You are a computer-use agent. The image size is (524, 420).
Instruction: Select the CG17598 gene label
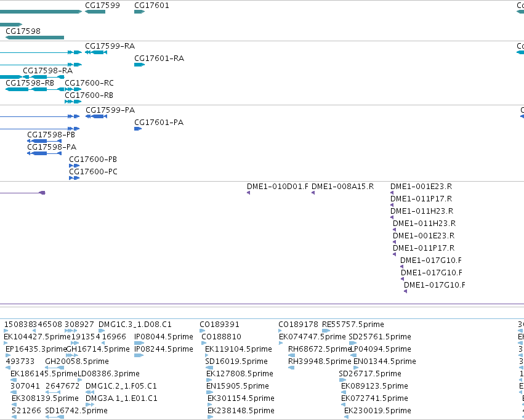pos(23,31)
